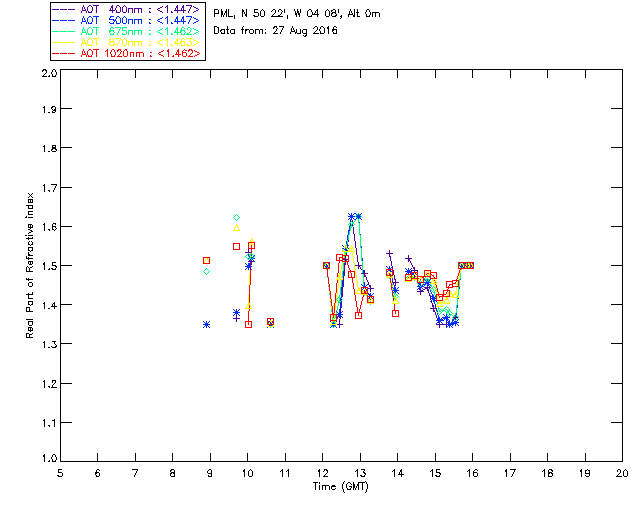This screenshot has width=640, height=512.
Task: Click the x-axis label 7
Action: 135,473
